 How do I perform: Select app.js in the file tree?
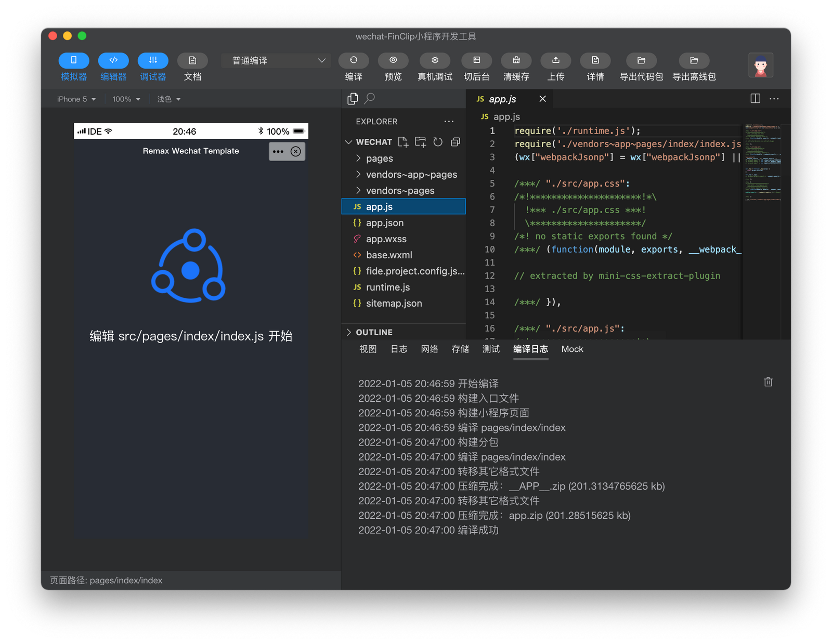404,207
